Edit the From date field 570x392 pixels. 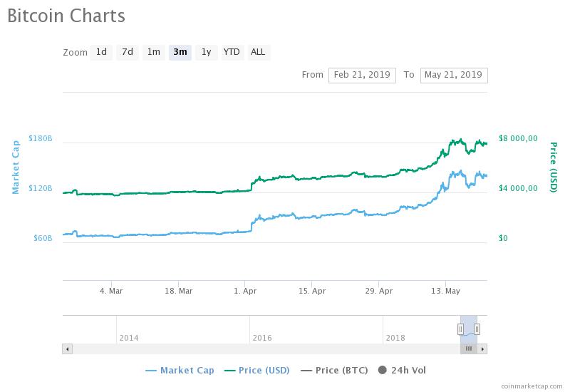pyautogui.click(x=362, y=76)
